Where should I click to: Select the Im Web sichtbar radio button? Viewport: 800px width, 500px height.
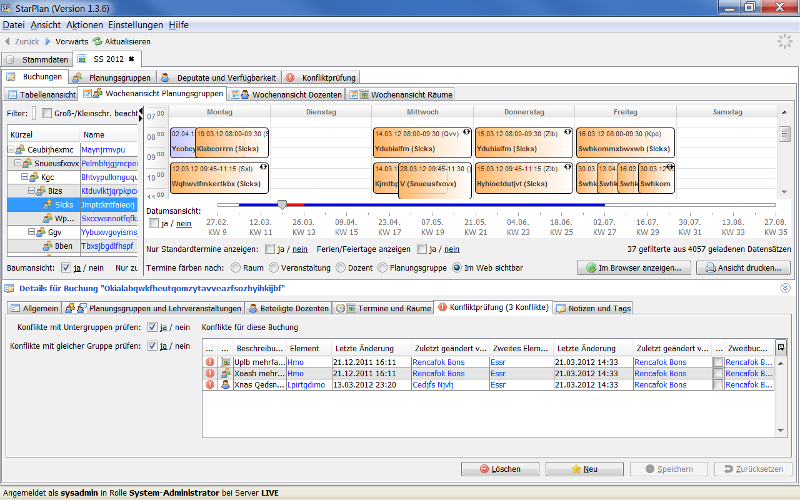[x=457, y=267]
